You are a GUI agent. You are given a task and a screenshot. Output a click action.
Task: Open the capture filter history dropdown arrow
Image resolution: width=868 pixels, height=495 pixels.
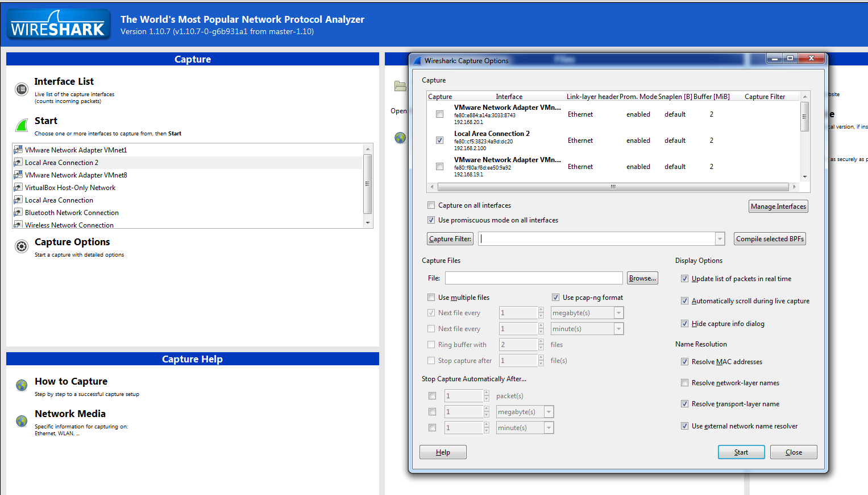[720, 239]
